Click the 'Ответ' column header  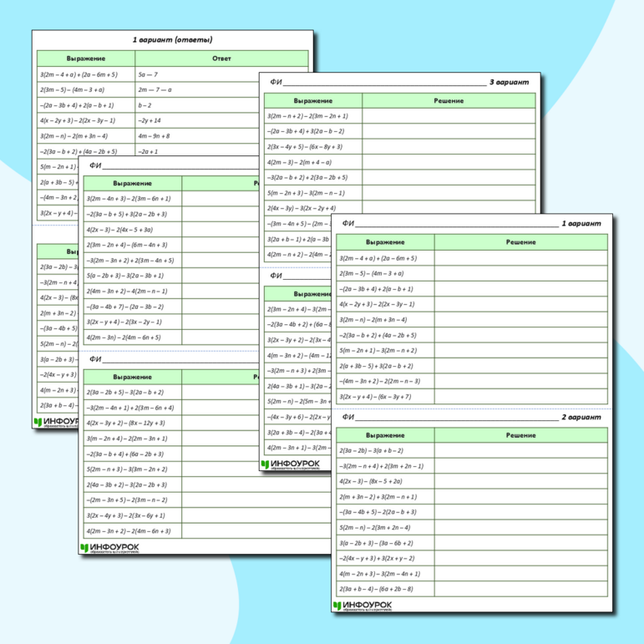pyautogui.click(x=221, y=58)
